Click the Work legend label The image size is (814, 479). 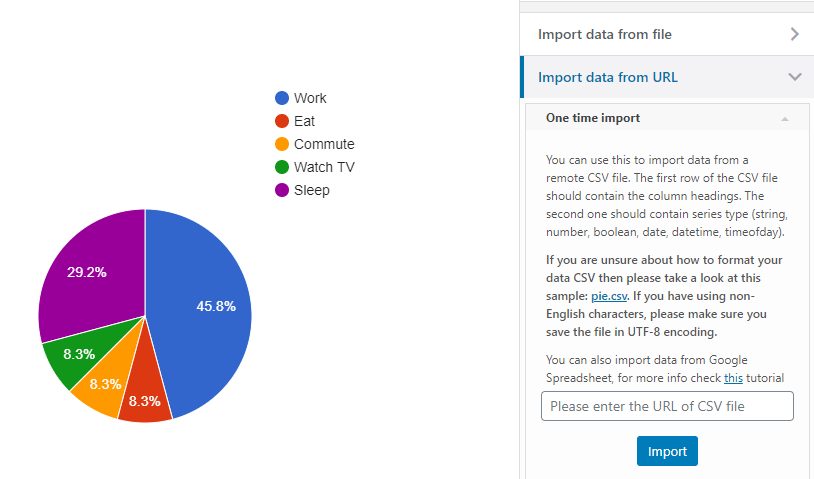coord(310,98)
